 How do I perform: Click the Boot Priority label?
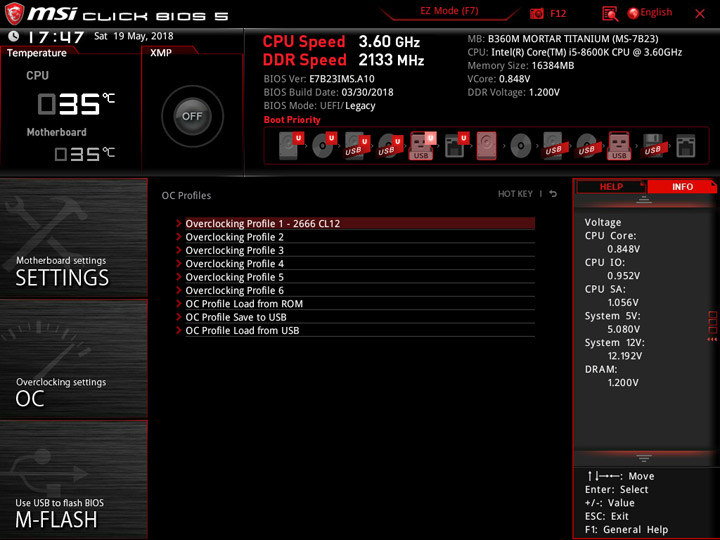[292, 120]
